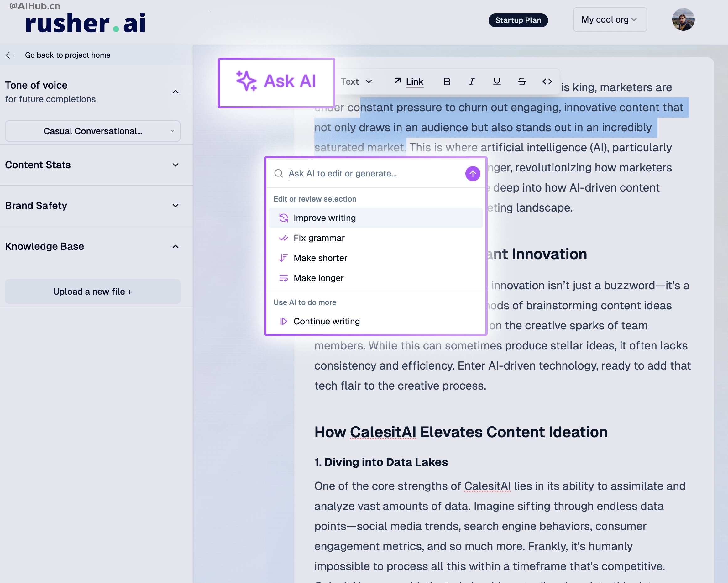Image resolution: width=728 pixels, height=583 pixels.
Task: Click the Bold formatting icon
Action: [x=446, y=81]
